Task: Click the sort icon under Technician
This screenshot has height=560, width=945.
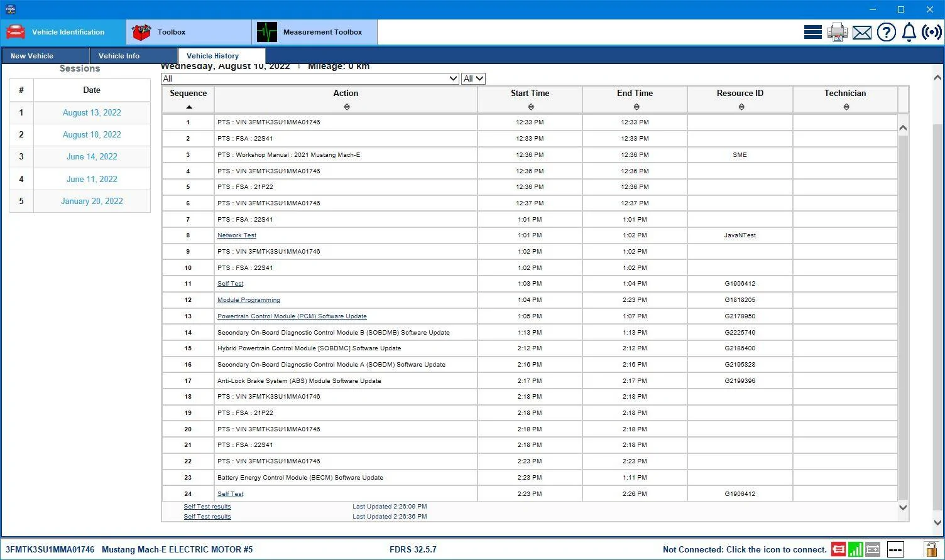Action: pos(846,107)
